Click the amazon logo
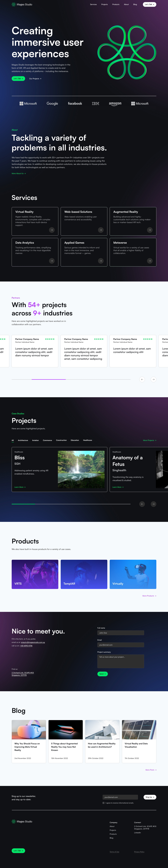The height and width of the screenshot is (868, 168). pyautogui.click(x=115, y=104)
